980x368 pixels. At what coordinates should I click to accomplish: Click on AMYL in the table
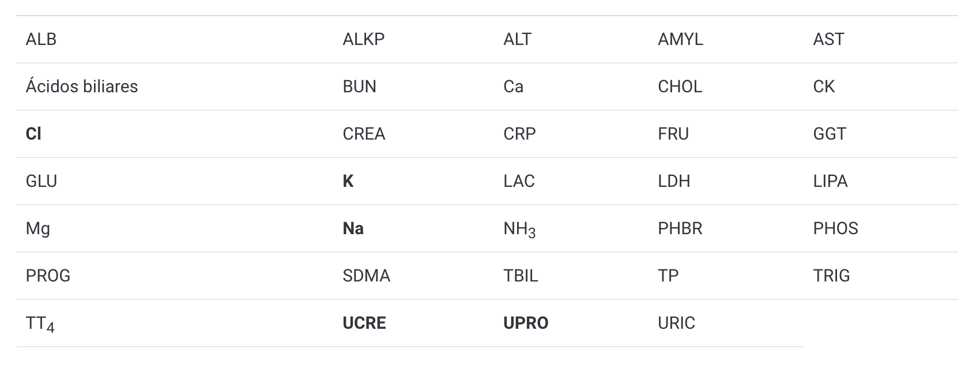(680, 39)
